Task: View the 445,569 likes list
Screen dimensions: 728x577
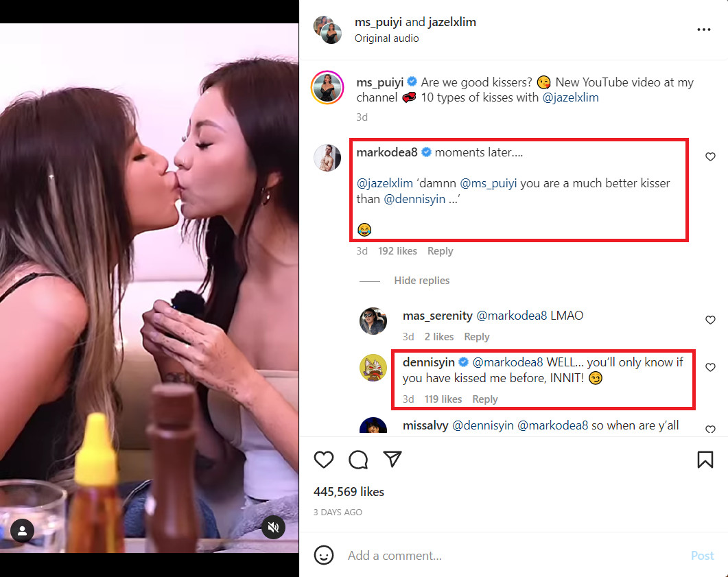Action: click(349, 492)
